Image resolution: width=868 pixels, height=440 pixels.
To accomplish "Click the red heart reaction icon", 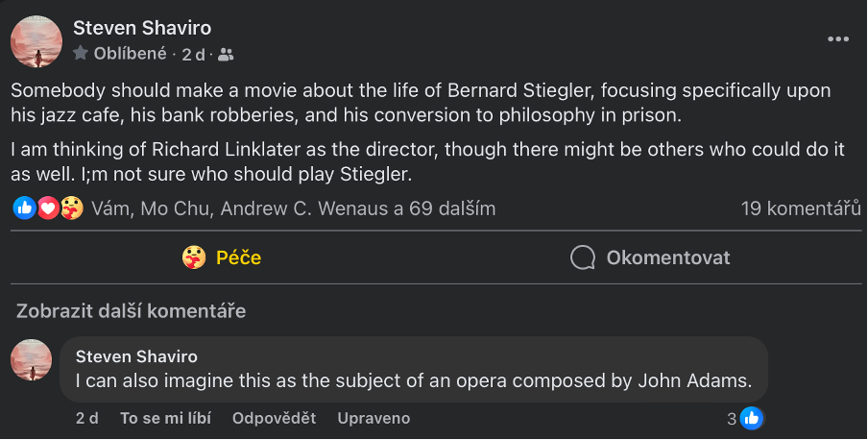I will click(x=47, y=208).
